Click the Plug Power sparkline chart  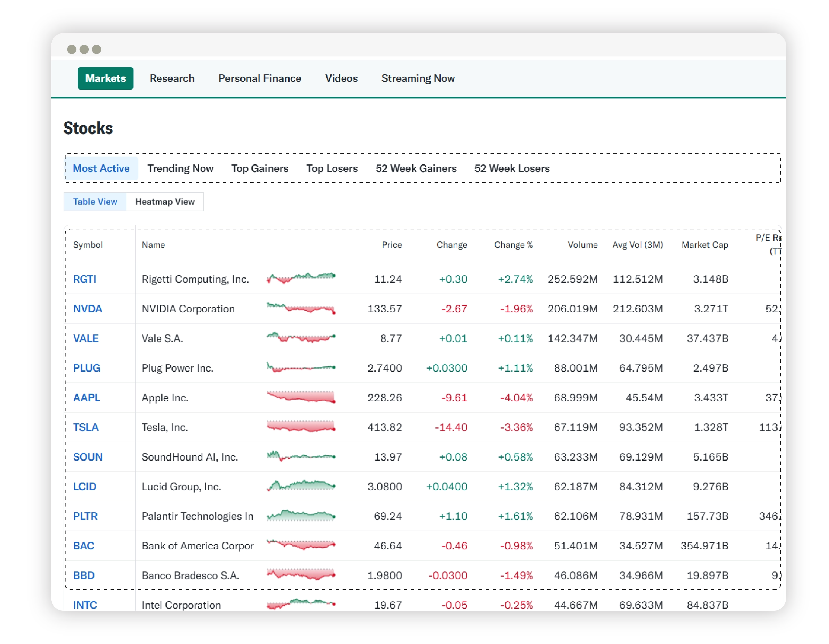click(x=301, y=367)
